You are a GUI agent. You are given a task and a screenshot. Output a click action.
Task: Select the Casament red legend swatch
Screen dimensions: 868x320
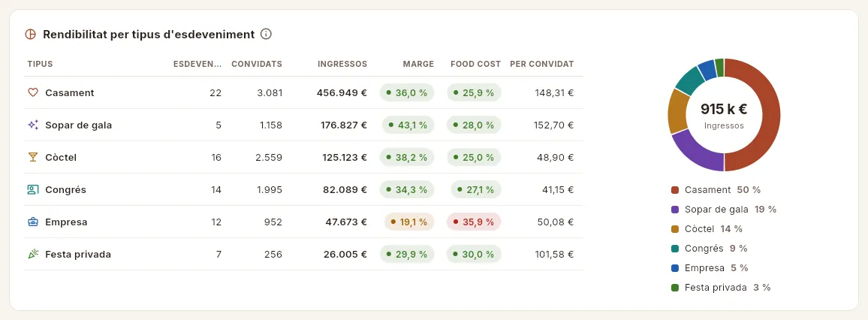tap(675, 190)
